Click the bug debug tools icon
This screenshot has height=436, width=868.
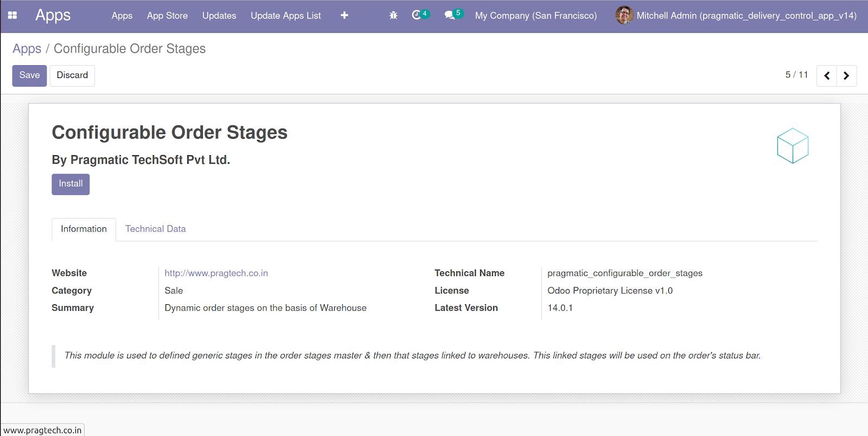(393, 15)
